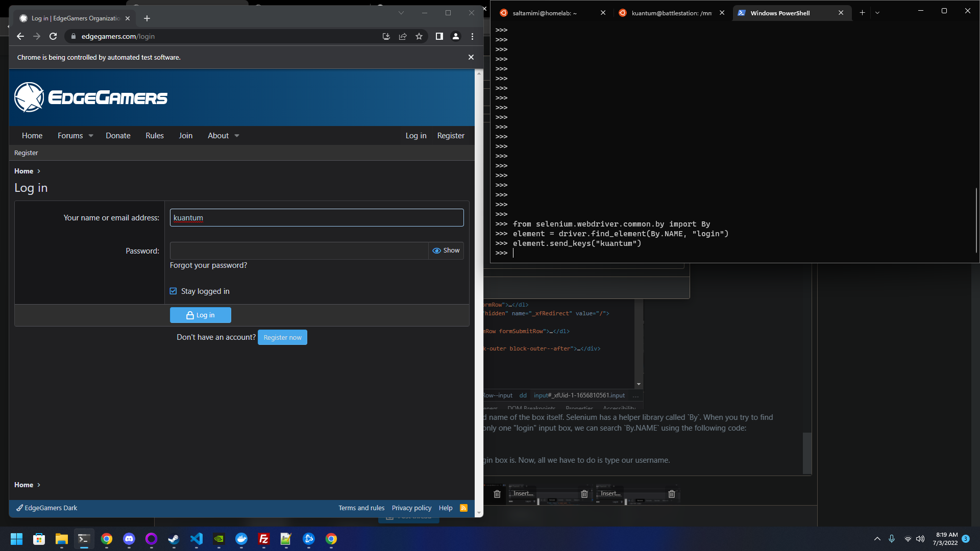Switch to the saltamimi@homelab terminal tab

point(553,13)
